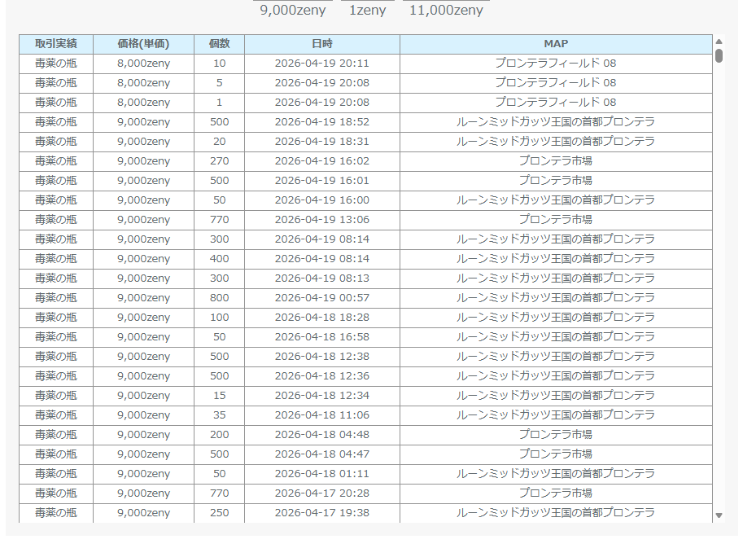Viewport: 756px width, 557px height.
Task: Click the date cell 2026-04-19 18:52
Action: [321, 122]
